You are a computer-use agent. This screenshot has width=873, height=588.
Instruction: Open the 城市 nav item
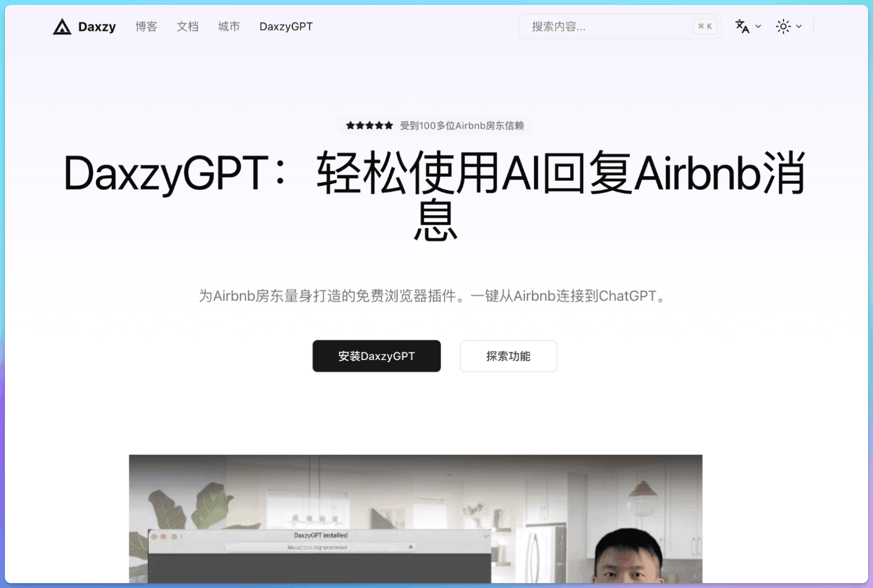click(x=229, y=27)
